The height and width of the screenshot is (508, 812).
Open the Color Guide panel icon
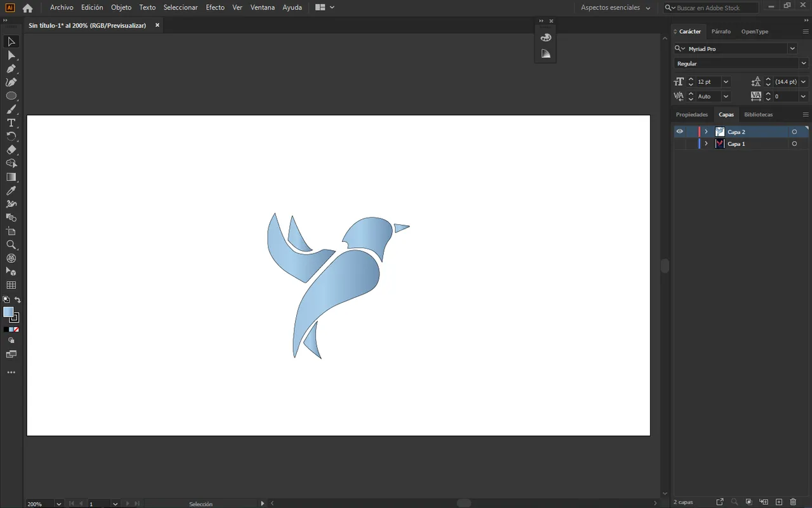point(546,54)
